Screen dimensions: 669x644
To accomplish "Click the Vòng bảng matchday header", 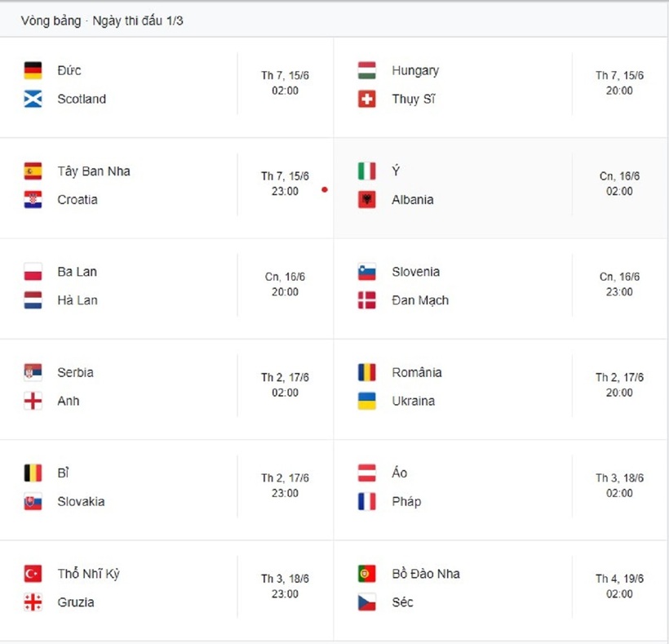I will point(102,20).
